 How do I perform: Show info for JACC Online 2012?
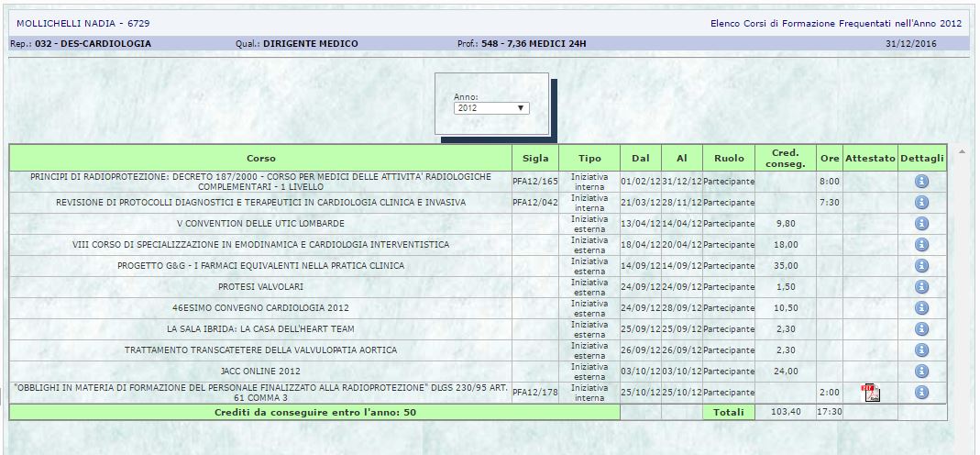pos(921,372)
